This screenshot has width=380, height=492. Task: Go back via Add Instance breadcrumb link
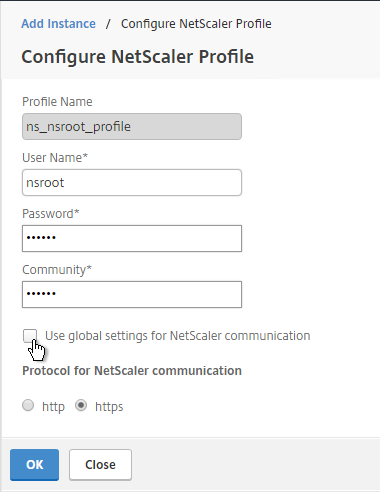58,24
